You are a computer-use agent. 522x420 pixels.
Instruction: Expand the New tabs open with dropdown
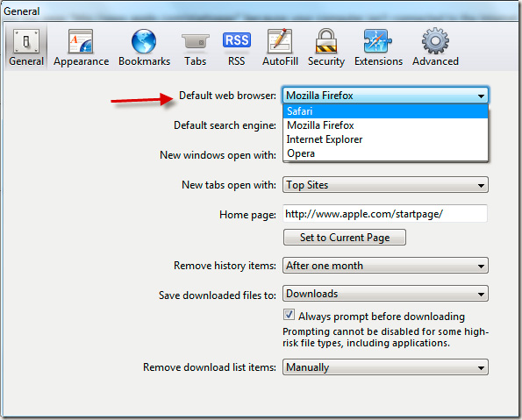tap(385, 185)
